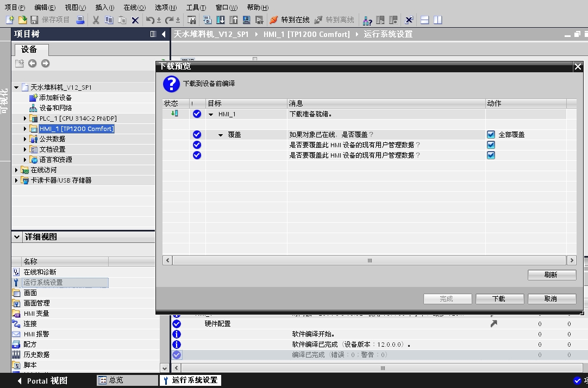Select 在线和诊断 in the detail view
Screen dimensions: 588x388
[x=40, y=272]
